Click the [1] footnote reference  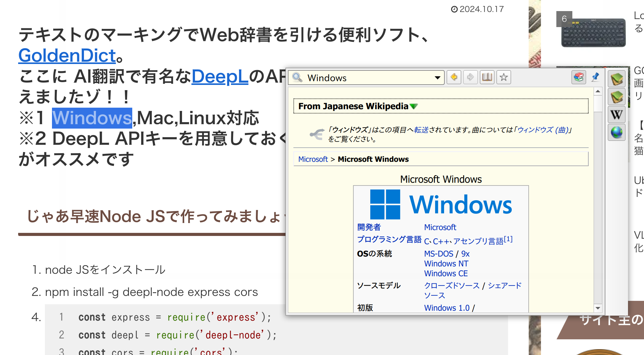click(x=508, y=239)
